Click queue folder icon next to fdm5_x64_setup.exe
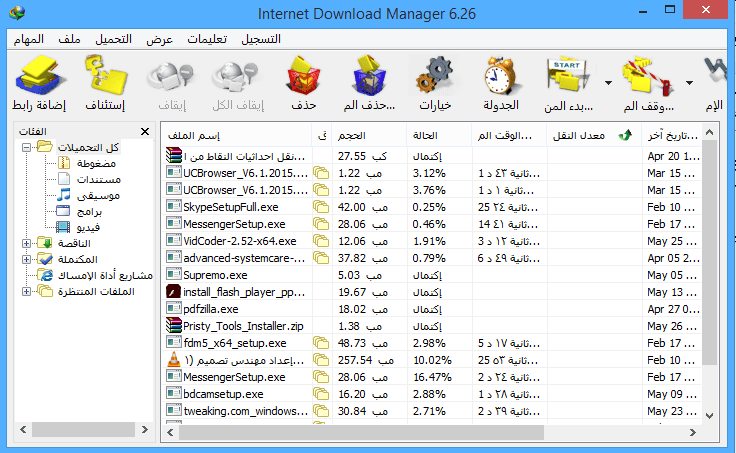The height and width of the screenshot is (453, 736). point(321,343)
